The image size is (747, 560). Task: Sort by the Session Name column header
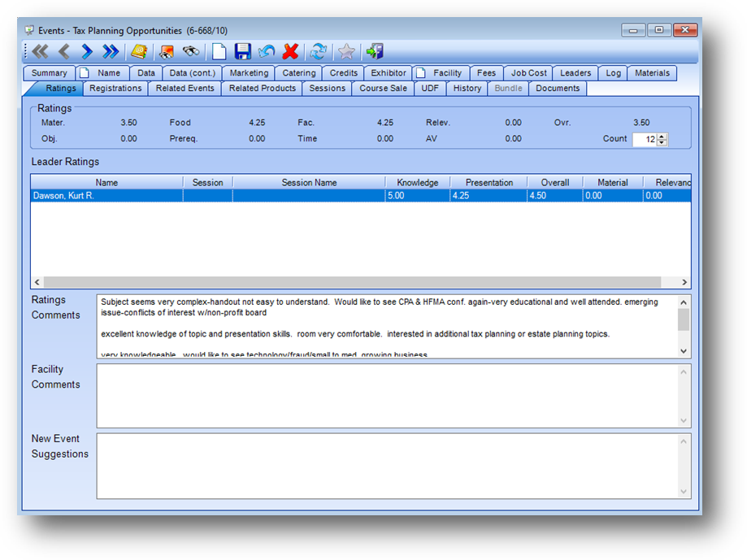[309, 182]
